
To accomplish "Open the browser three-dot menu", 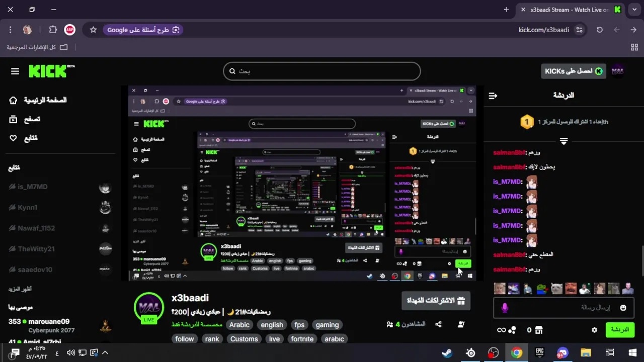I will point(10,30).
